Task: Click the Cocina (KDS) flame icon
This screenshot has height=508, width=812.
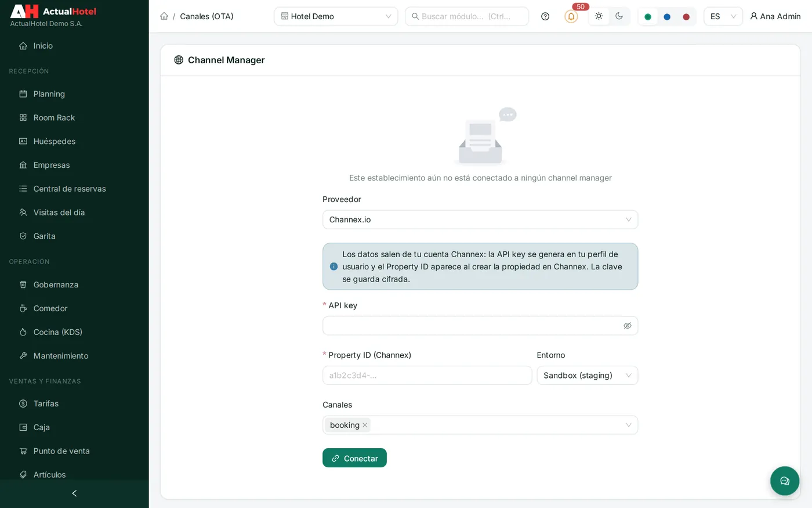Action: [x=23, y=332]
